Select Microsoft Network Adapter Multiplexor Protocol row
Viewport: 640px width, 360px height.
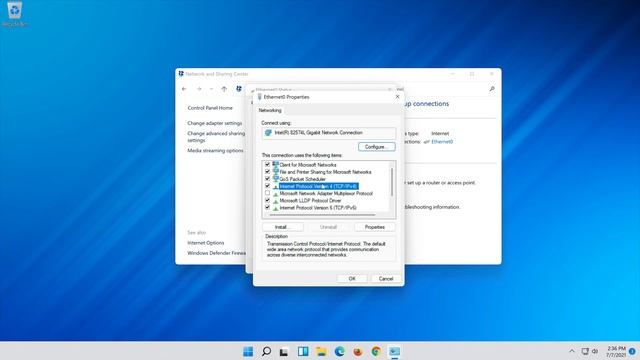click(x=326, y=193)
